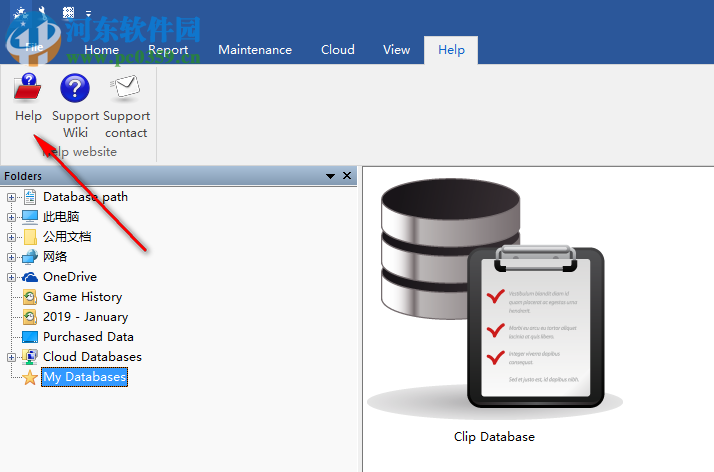The height and width of the screenshot is (472, 714).
Task: Click the 2019 - January history icon
Action: point(30,317)
